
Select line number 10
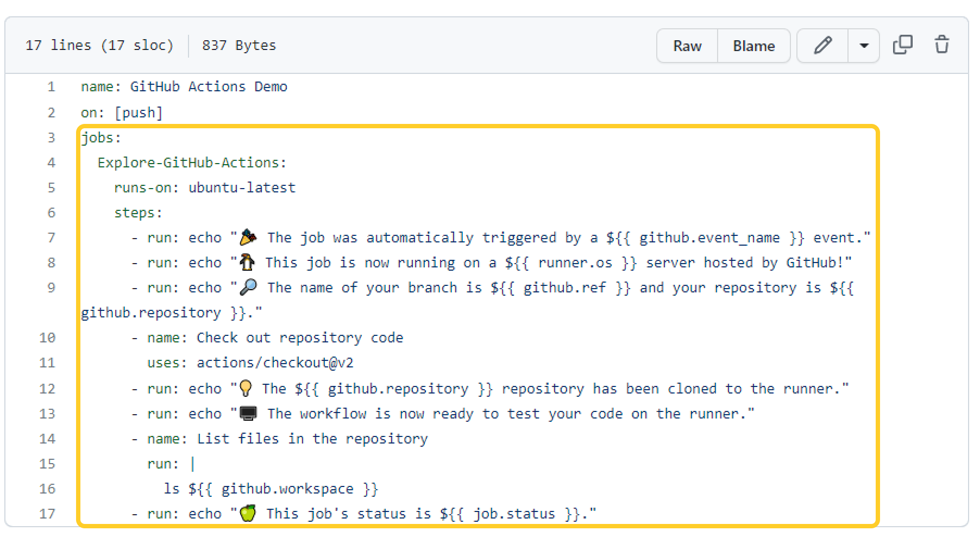click(47, 338)
